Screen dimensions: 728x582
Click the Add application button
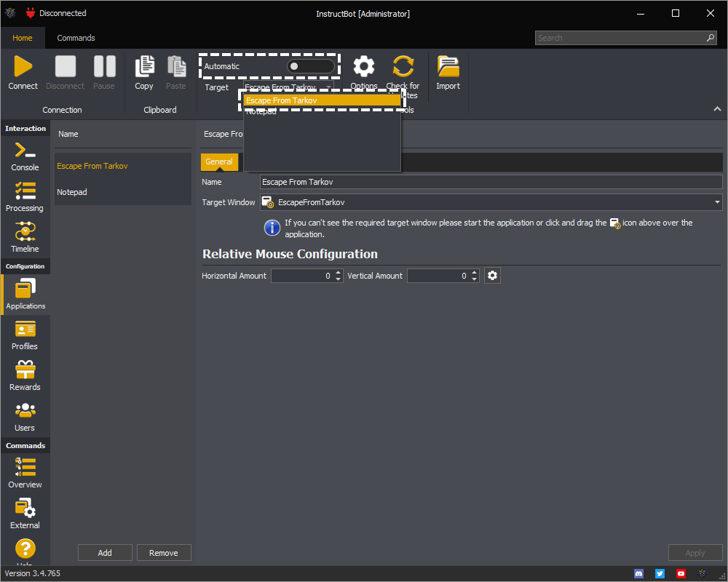105,553
